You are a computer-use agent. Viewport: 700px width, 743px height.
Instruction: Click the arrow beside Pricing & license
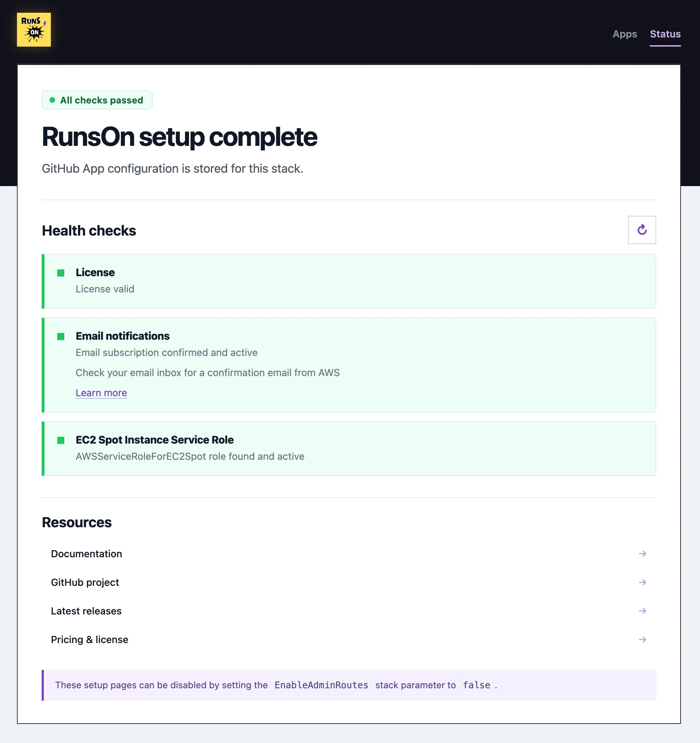(x=642, y=640)
